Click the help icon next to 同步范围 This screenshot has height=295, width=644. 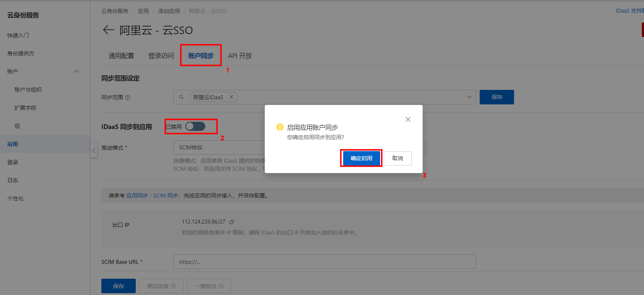coord(127,97)
